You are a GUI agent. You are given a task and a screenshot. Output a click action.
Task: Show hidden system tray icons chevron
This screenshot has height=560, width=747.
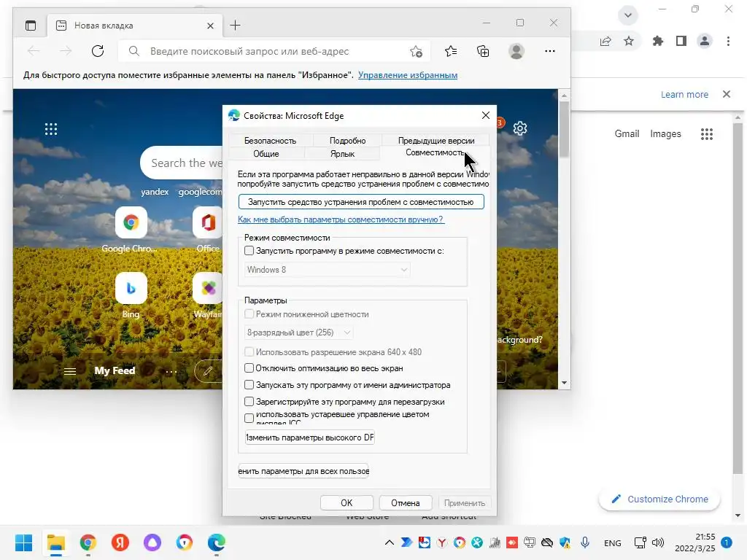(390, 542)
